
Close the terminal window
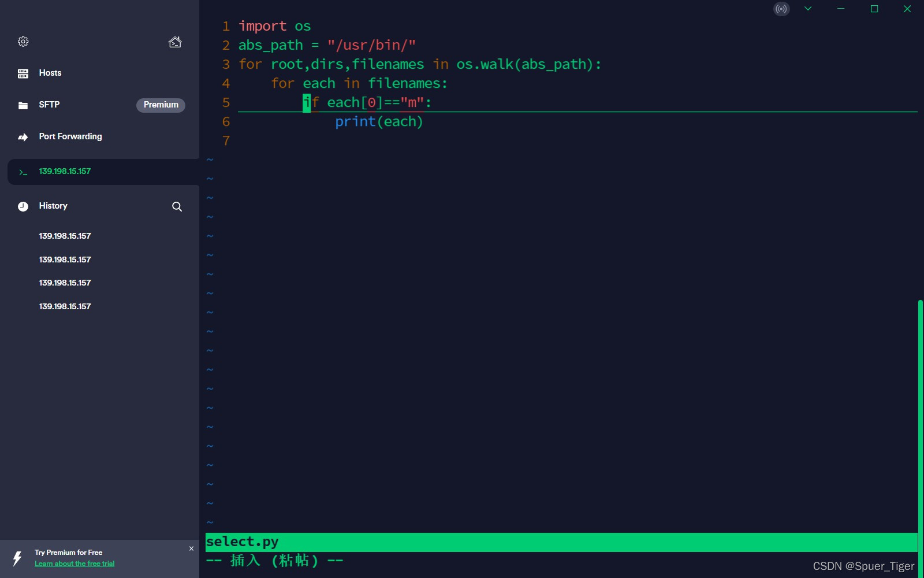[907, 9]
